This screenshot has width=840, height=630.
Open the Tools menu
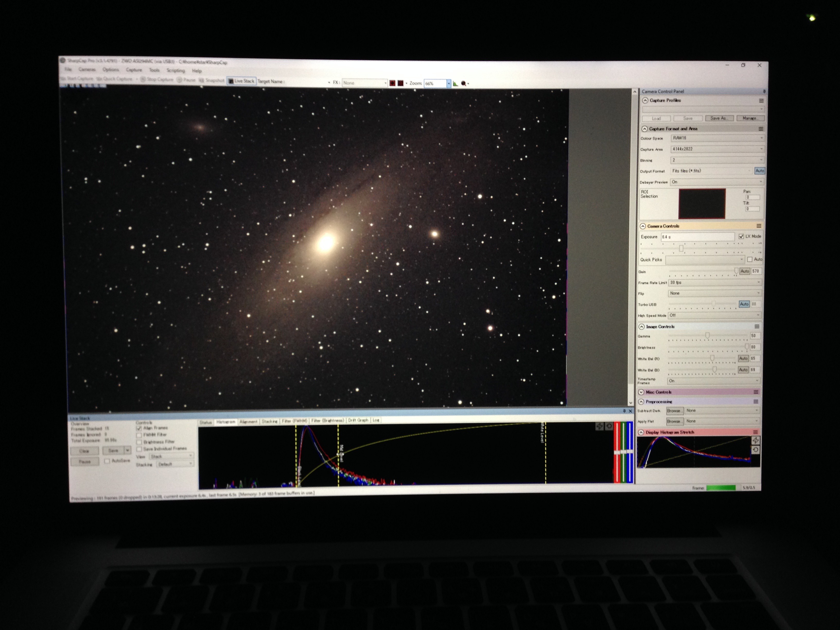tap(154, 70)
